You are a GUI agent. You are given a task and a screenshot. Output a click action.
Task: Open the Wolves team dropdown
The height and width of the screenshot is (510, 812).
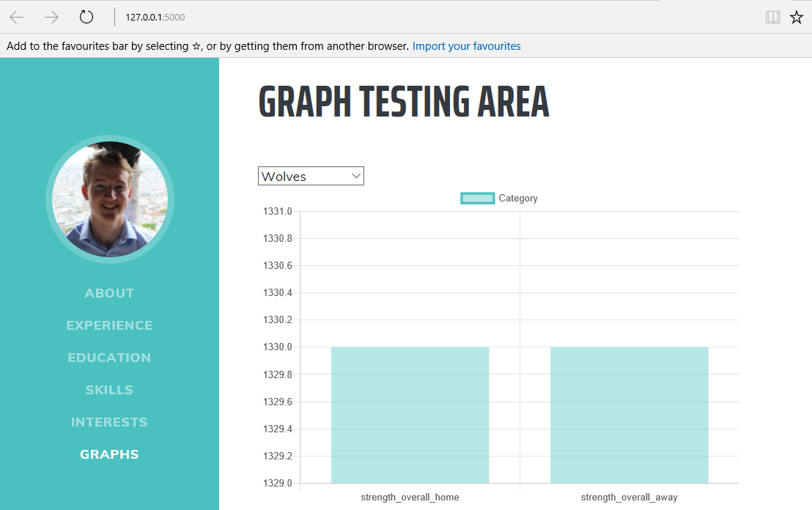[311, 176]
